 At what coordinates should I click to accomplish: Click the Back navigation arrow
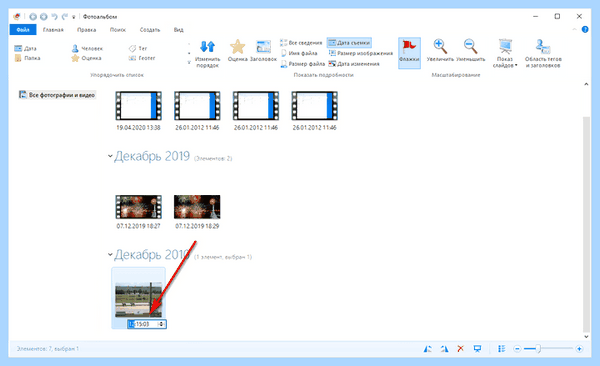point(33,17)
